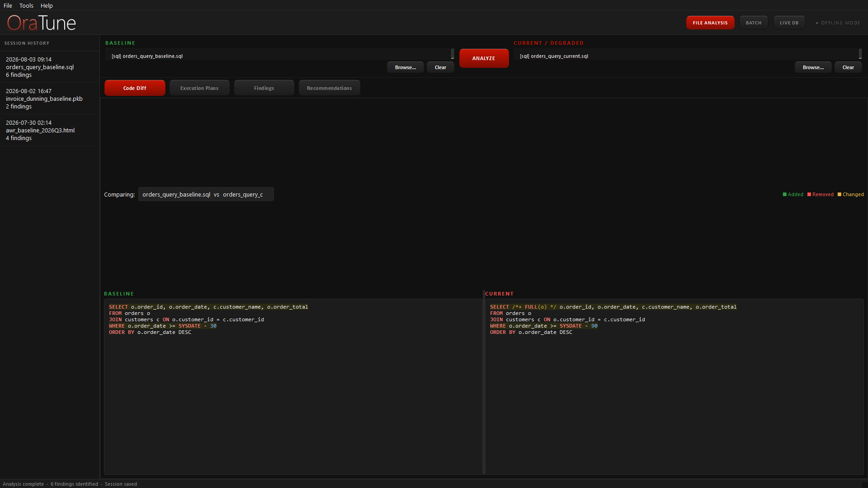Switch to Batch mode
The image size is (868, 488).
[754, 23]
